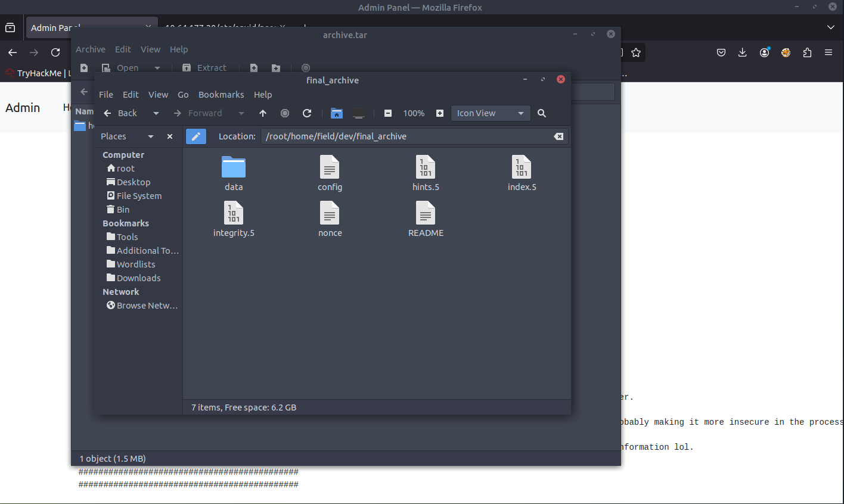Open the Bookmarks menu
Image resolution: width=844 pixels, height=504 pixels.
221,95
